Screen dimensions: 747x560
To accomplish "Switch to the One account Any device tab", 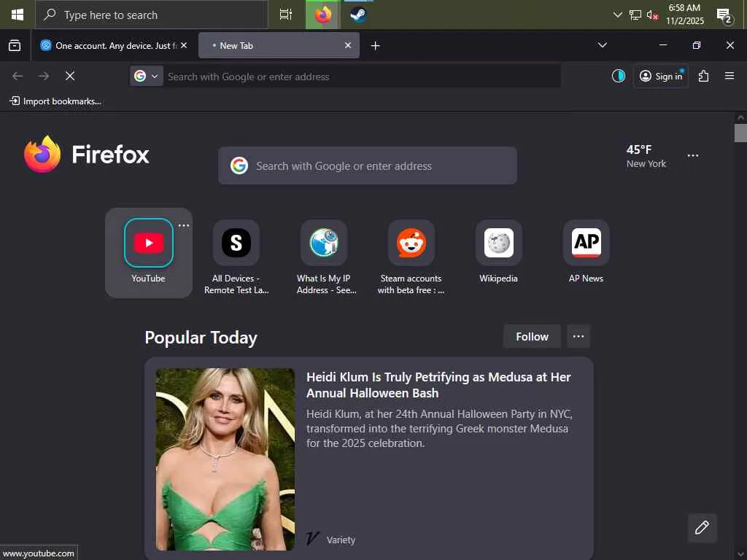I will pos(113,45).
